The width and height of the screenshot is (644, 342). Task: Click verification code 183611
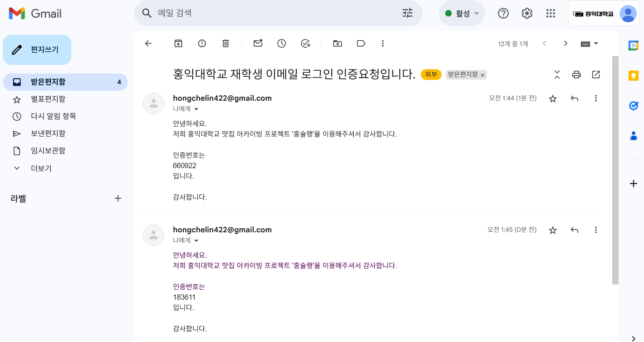pos(184,297)
